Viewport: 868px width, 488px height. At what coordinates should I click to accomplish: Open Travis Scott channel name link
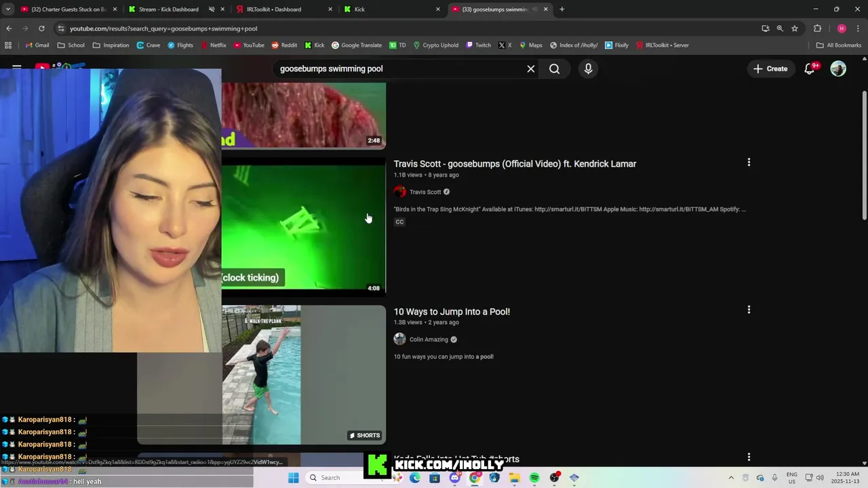425,192
